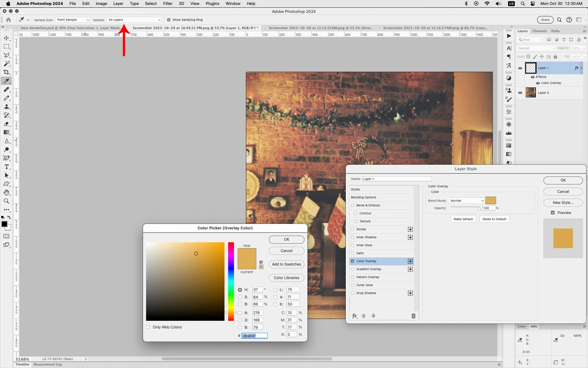The height and width of the screenshot is (368, 588).
Task: Delete effect with Layer Style trash icon
Action: click(x=413, y=316)
